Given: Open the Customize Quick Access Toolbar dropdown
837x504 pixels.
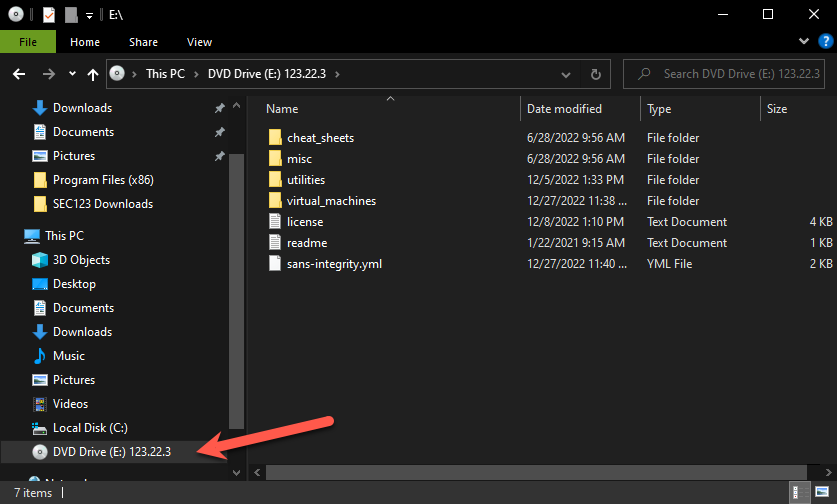Looking at the screenshot, I should coord(88,15).
